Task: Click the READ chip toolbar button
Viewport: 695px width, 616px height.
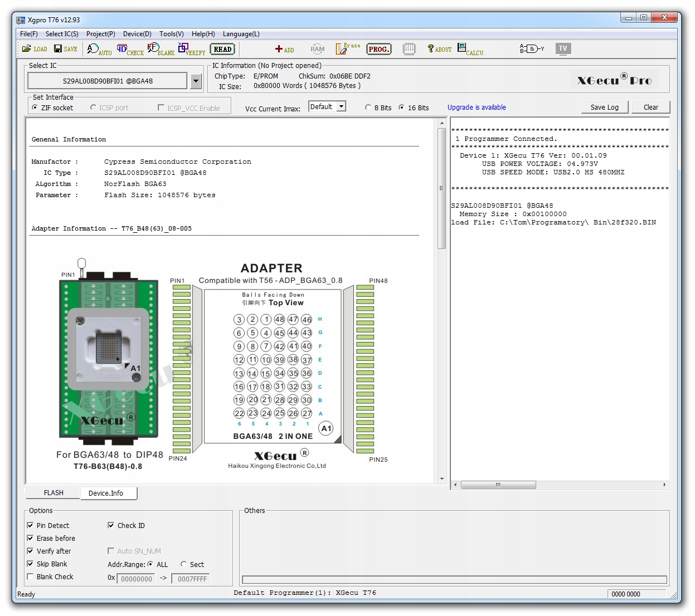Action: click(x=222, y=49)
